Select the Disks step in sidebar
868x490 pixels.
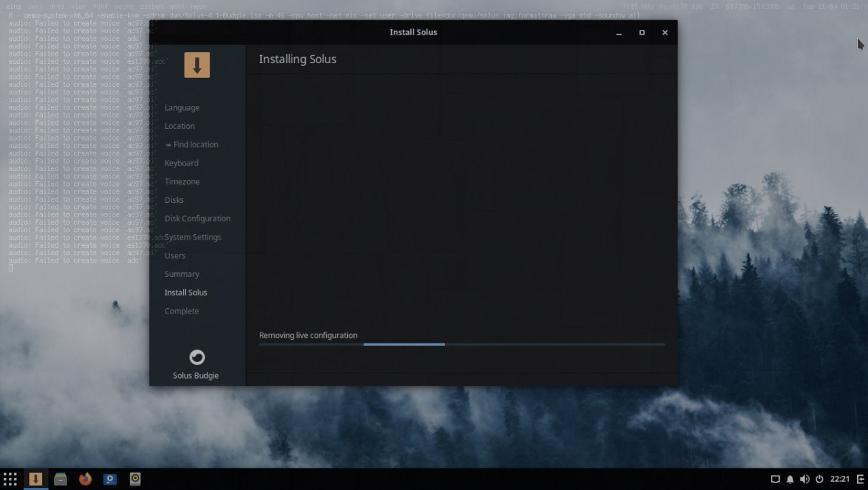174,200
